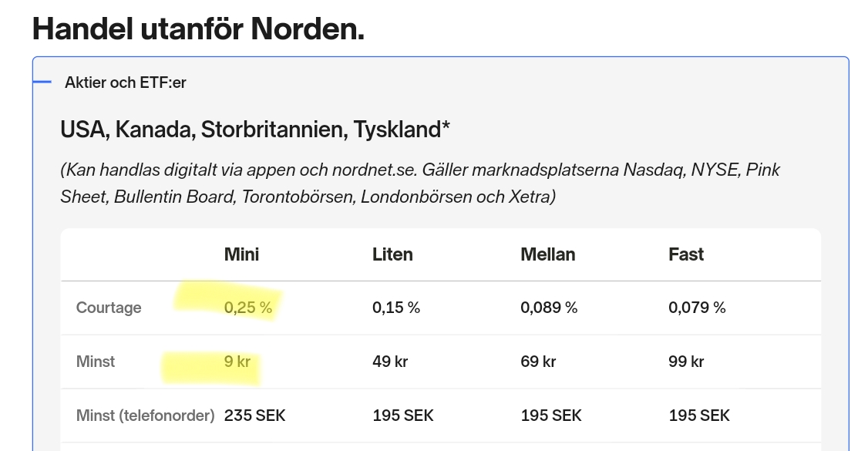
Task: Click the highlighted 9 kr minimum fee
Action: click(x=237, y=361)
